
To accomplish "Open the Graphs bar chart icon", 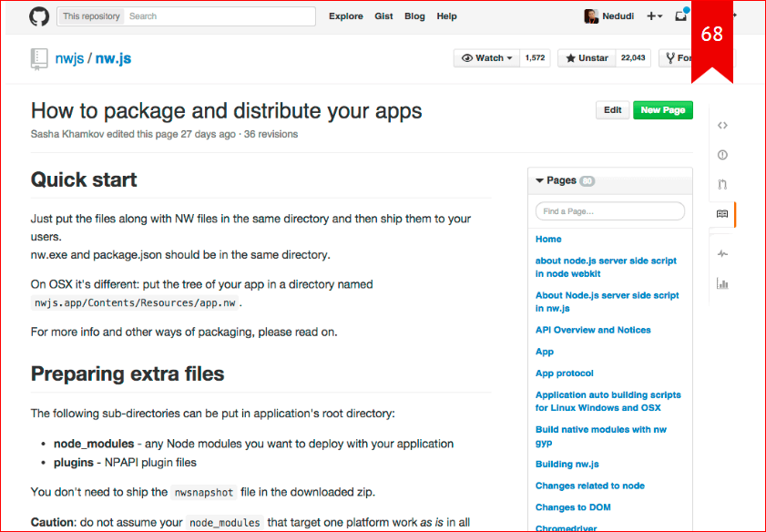I will (x=722, y=283).
